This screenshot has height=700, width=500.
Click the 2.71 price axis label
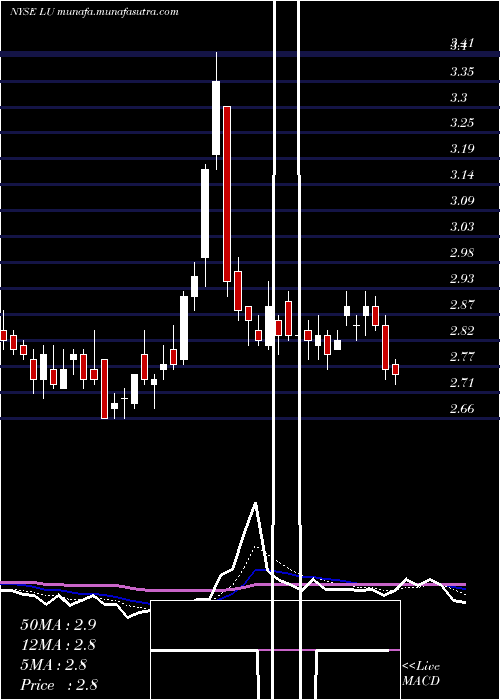462,383
